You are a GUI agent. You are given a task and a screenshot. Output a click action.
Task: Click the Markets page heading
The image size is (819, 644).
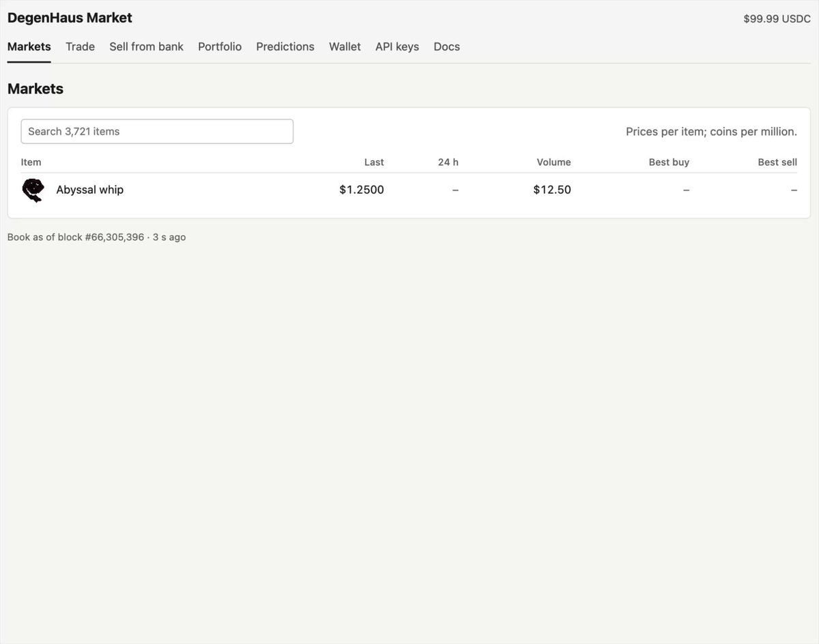tap(35, 89)
